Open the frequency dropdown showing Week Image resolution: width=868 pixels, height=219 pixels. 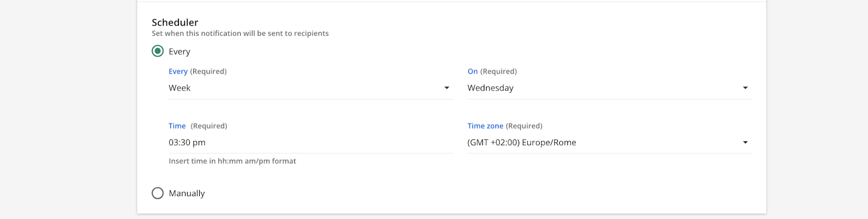point(310,88)
